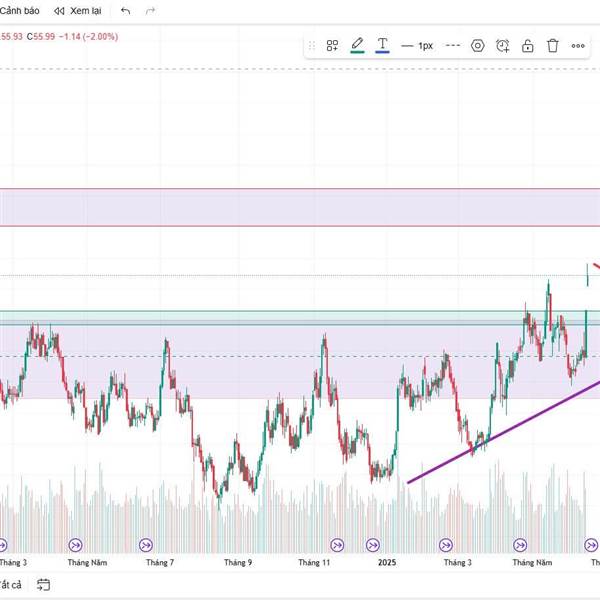
Task: Delete the drawing with trash icon
Action: pyautogui.click(x=553, y=46)
